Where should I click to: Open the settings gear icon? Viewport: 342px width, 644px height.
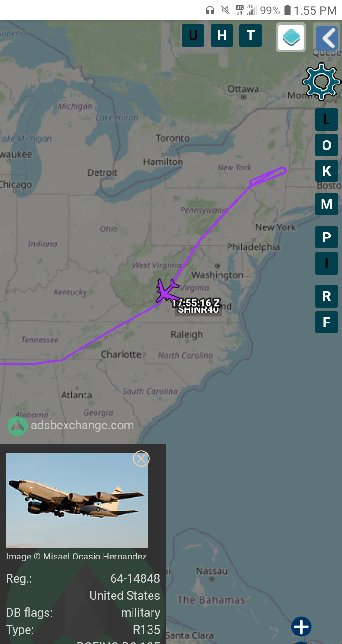[322, 82]
